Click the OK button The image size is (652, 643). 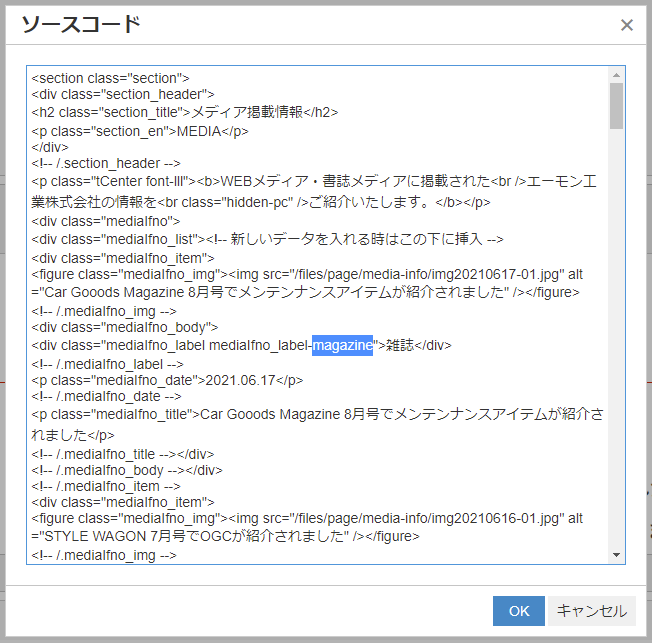point(518,611)
